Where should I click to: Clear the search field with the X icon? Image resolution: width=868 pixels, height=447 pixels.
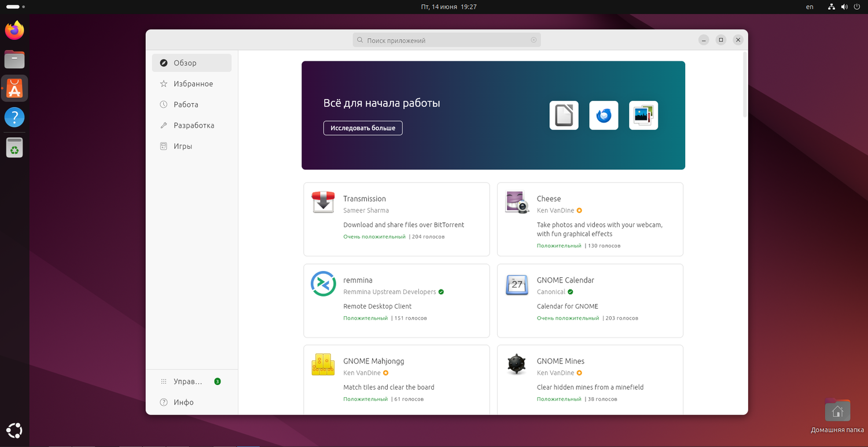534,41
